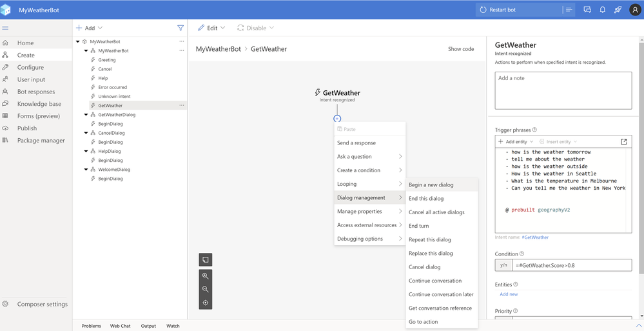The image size is (644, 331).
Task: Open more options for the GetWeather trigger row
Action: point(182,105)
